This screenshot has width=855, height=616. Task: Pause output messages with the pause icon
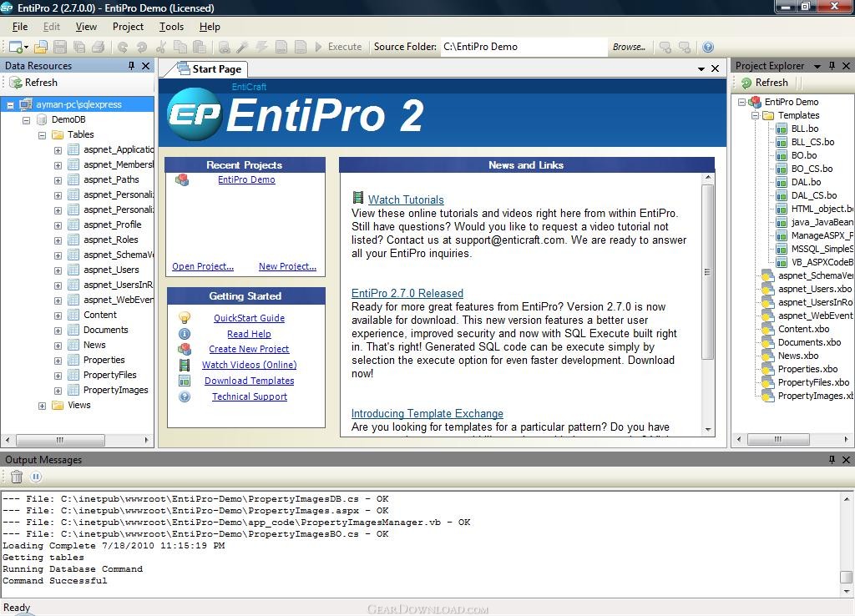(36, 477)
